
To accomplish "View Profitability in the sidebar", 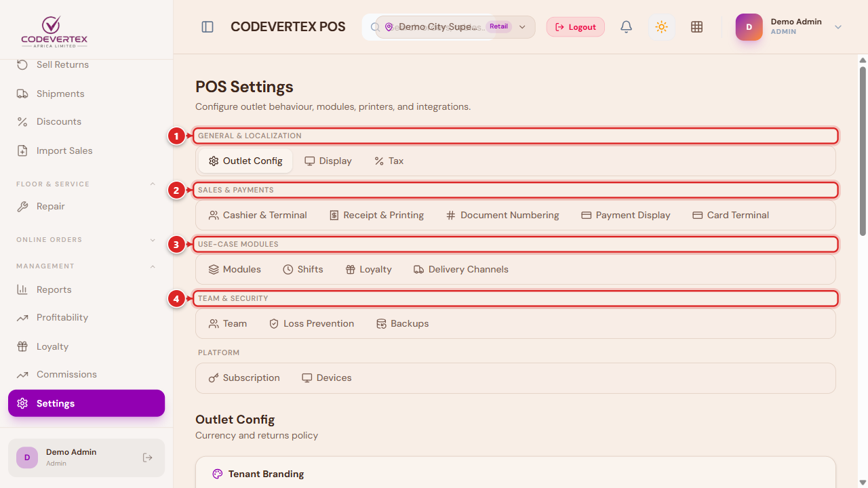I will click(86, 318).
